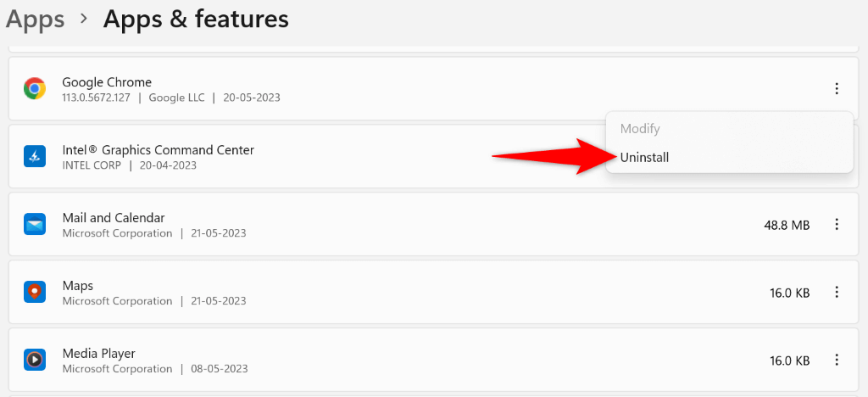The height and width of the screenshot is (397, 868).
Task: Select Modify in the context menu
Action: click(640, 129)
